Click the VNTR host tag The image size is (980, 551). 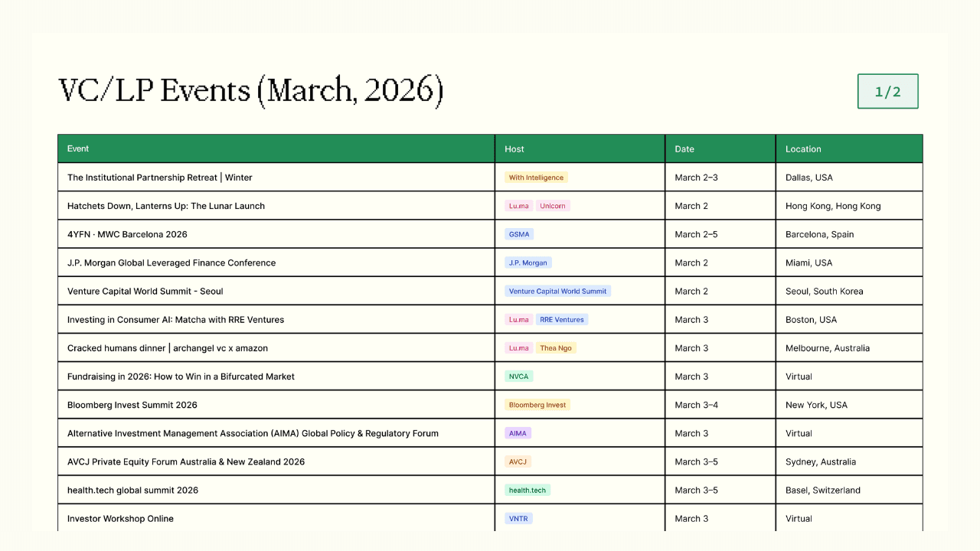coord(518,518)
